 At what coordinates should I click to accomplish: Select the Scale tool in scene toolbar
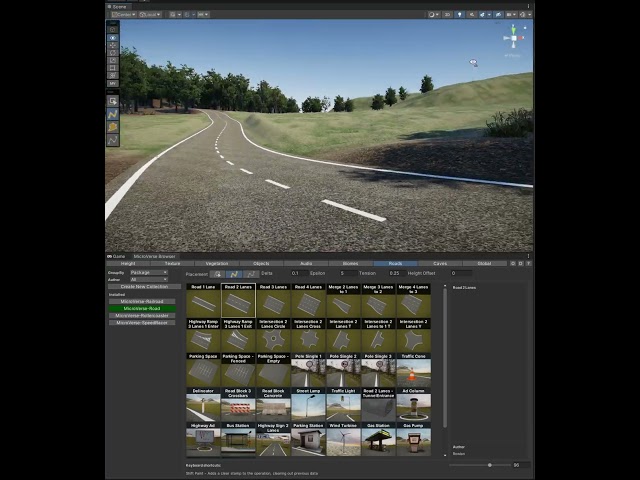(113, 60)
